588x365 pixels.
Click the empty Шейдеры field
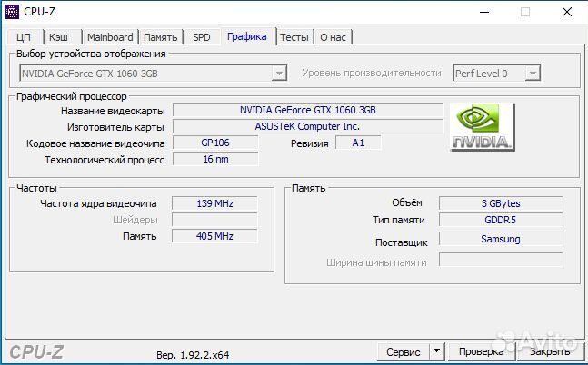[x=214, y=220]
